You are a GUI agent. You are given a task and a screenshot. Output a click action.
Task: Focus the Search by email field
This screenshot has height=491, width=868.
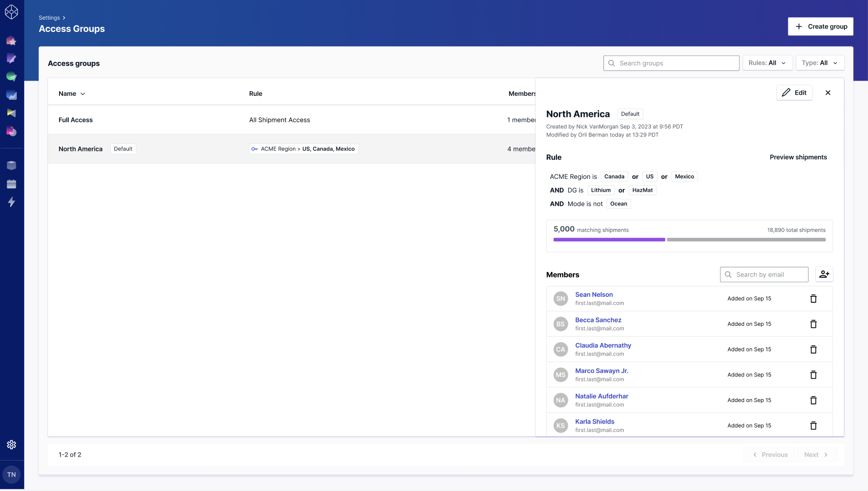(764, 275)
